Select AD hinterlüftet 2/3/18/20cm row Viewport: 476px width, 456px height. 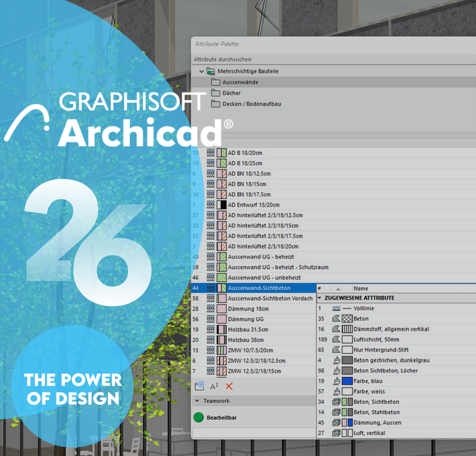coord(334,246)
